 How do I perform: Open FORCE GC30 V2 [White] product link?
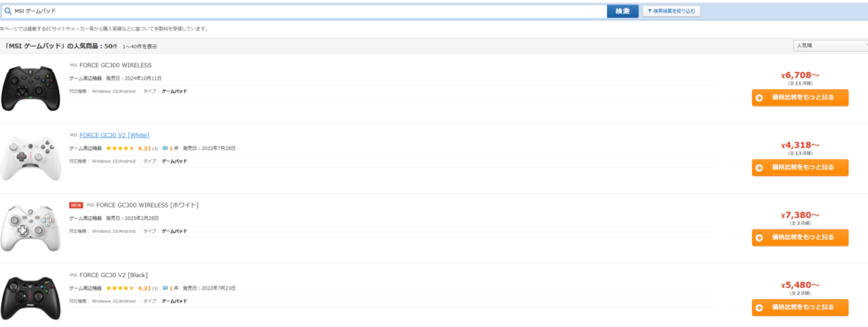click(114, 135)
